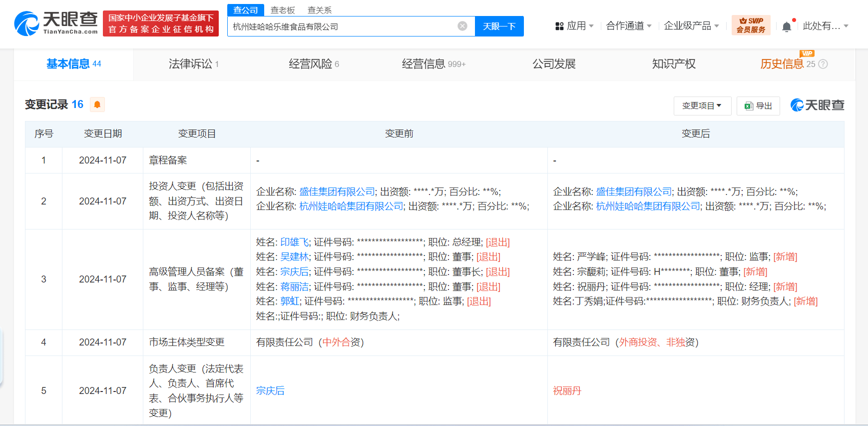868x426 pixels.
Task: Open the 此处有… user account dropdown
Action: tap(826, 26)
